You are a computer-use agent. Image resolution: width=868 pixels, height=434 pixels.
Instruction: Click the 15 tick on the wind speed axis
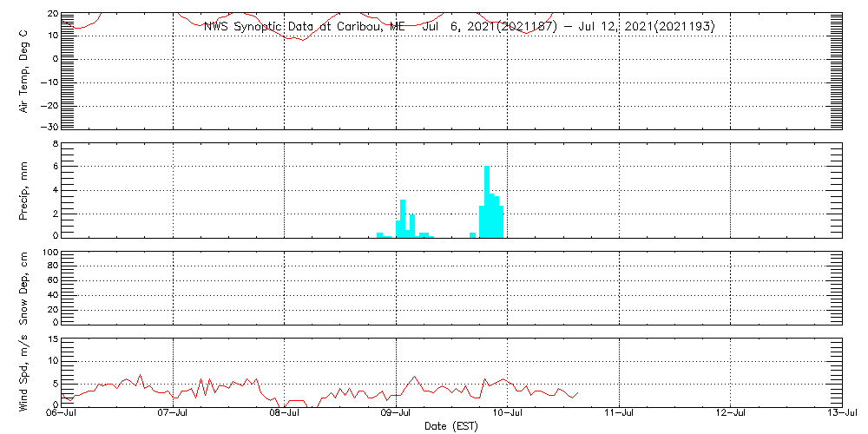52,339
